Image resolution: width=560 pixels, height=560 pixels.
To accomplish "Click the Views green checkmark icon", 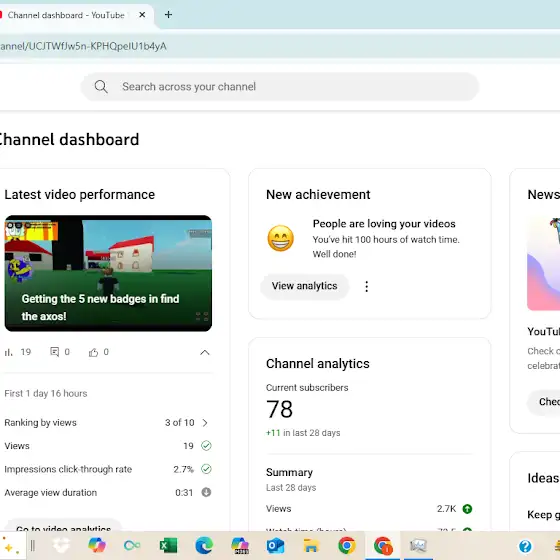I will (x=206, y=446).
